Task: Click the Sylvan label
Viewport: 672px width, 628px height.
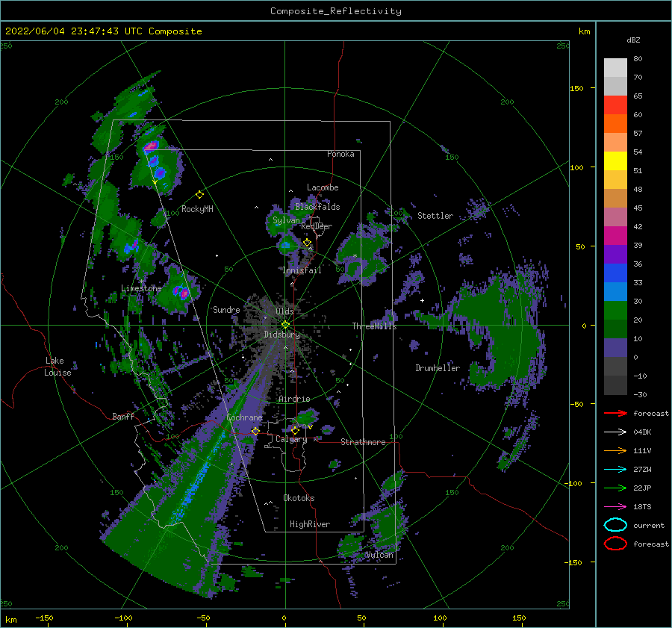Action: [x=286, y=220]
